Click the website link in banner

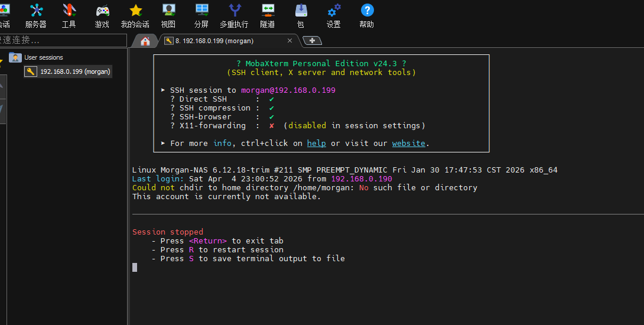tap(409, 144)
